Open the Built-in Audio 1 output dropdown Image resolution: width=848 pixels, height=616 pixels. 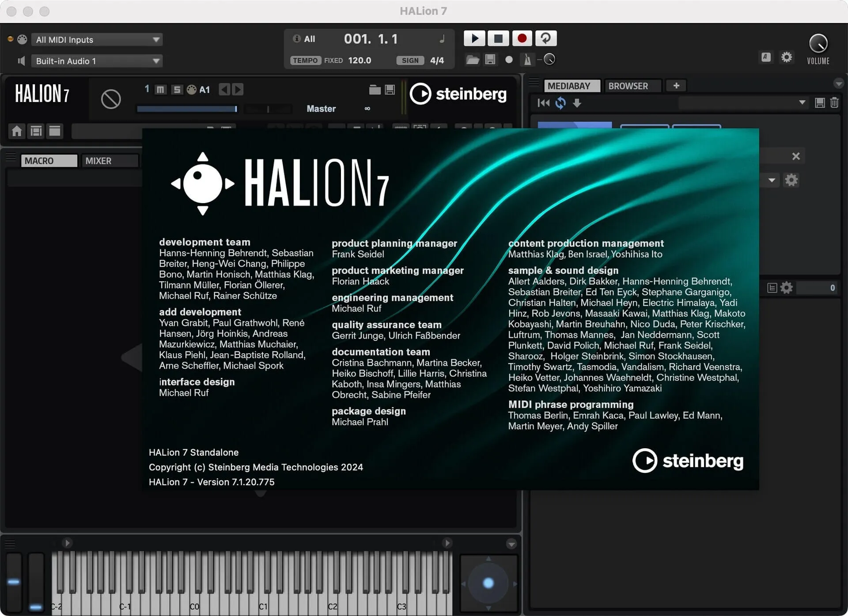(x=97, y=61)
